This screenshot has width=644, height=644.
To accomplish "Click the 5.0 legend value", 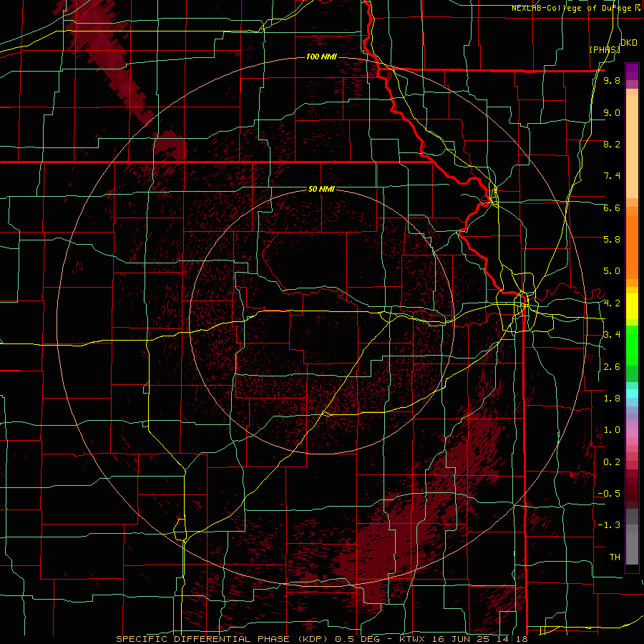I will tap(612, 271).
